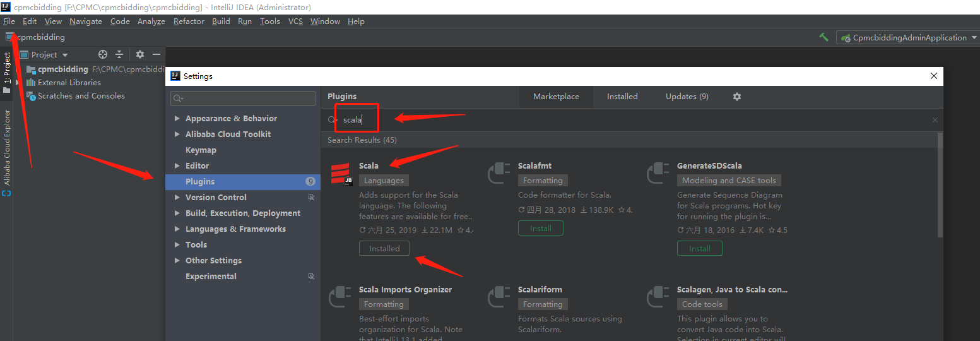This screenshot has width=980, height=341.
Task: Open the Scalariform plugin title
Action: click(x=540, y=290)
